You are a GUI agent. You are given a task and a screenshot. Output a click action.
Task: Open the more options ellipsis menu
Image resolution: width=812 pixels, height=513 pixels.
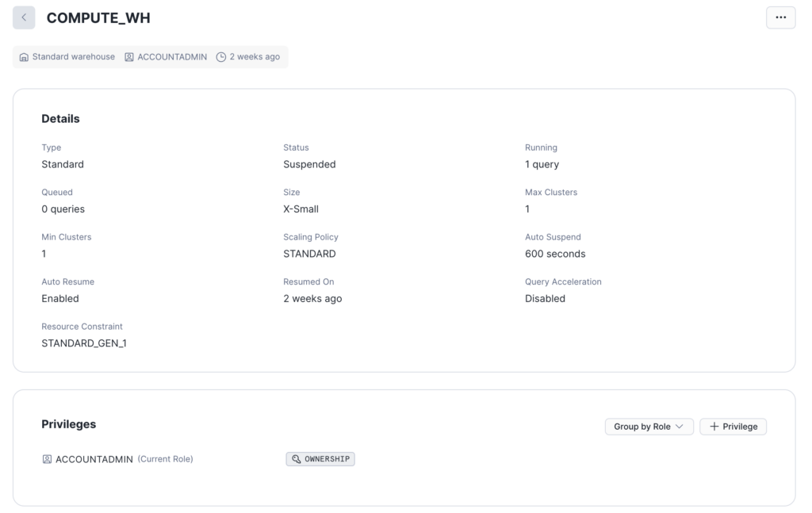[780, 17]
